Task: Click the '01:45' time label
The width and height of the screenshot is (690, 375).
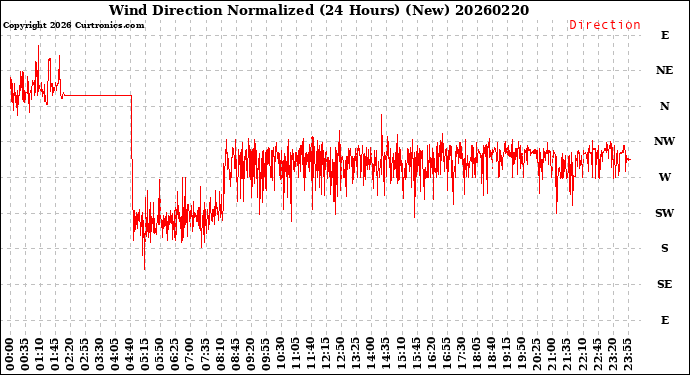Action: tap(55, 355)
